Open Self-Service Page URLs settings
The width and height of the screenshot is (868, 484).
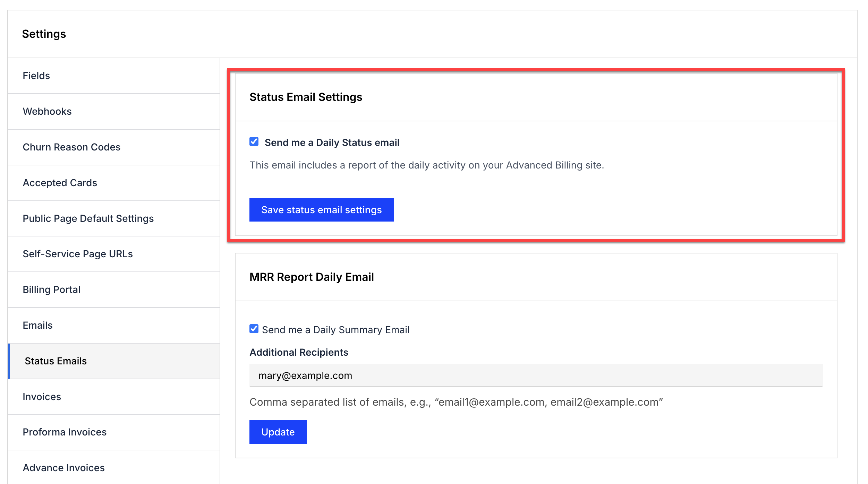tap(114, 254)
